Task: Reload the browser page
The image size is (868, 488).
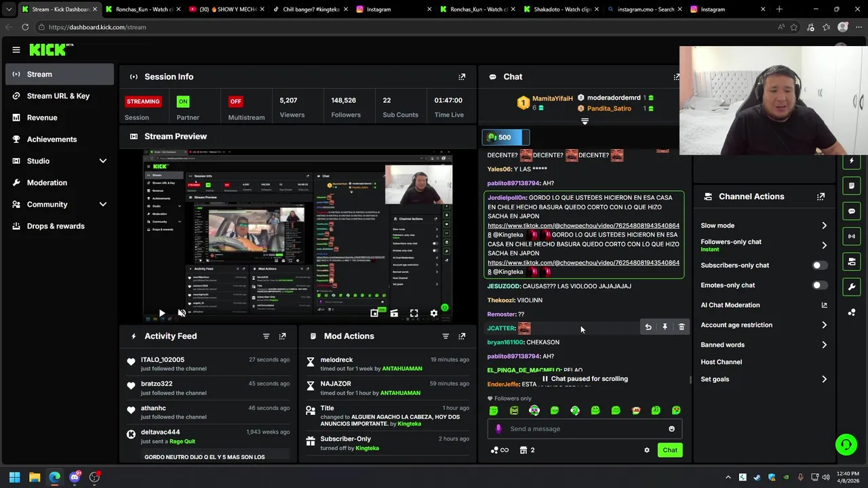Action: coord(25,27)
